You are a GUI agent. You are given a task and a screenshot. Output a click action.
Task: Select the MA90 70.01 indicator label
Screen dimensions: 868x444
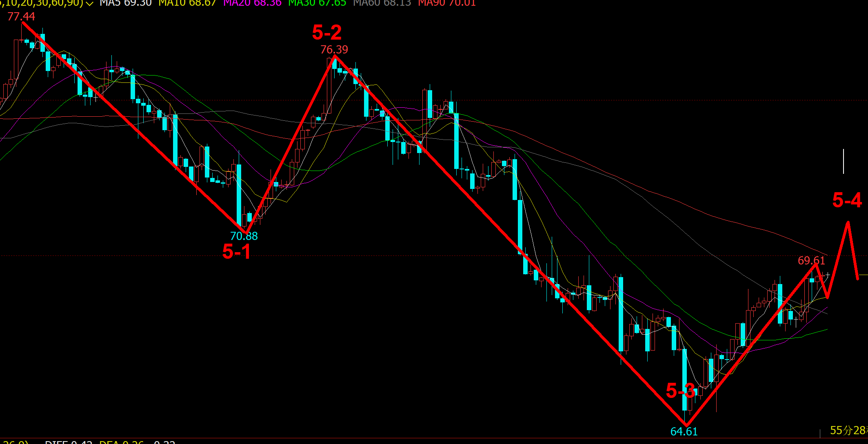(447, 3)
